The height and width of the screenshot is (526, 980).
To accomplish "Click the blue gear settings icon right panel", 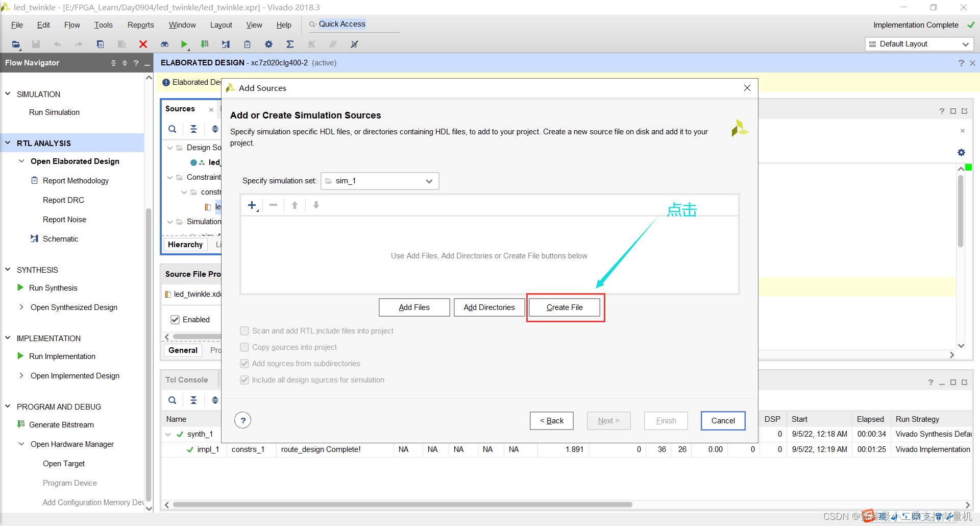I will (x=961, y=152).
